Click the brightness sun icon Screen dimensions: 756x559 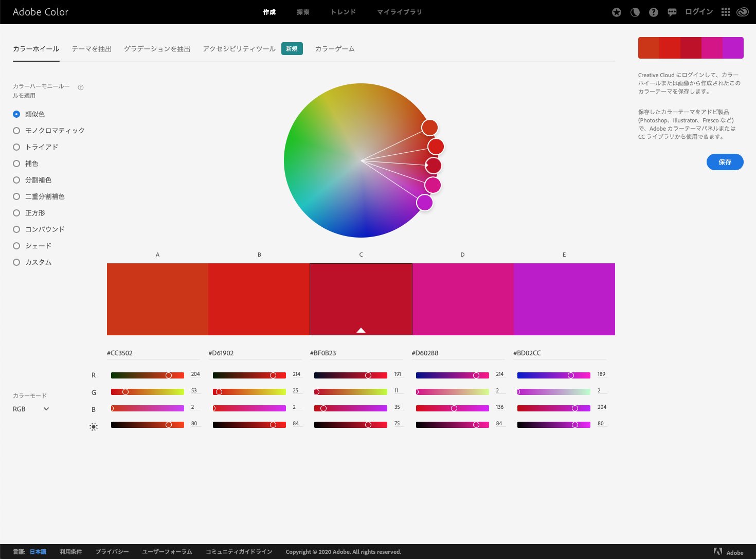pyautogui.click(x=94, y=427)
